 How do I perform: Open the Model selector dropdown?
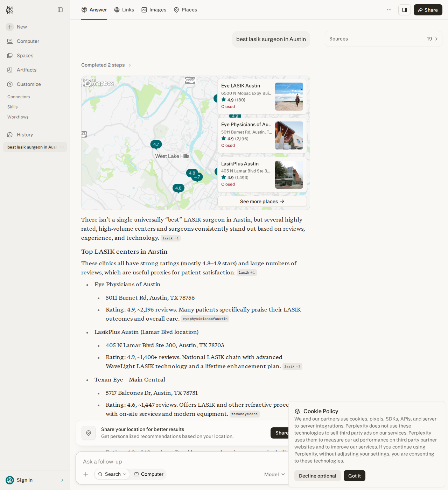click(x=274, y=474)
